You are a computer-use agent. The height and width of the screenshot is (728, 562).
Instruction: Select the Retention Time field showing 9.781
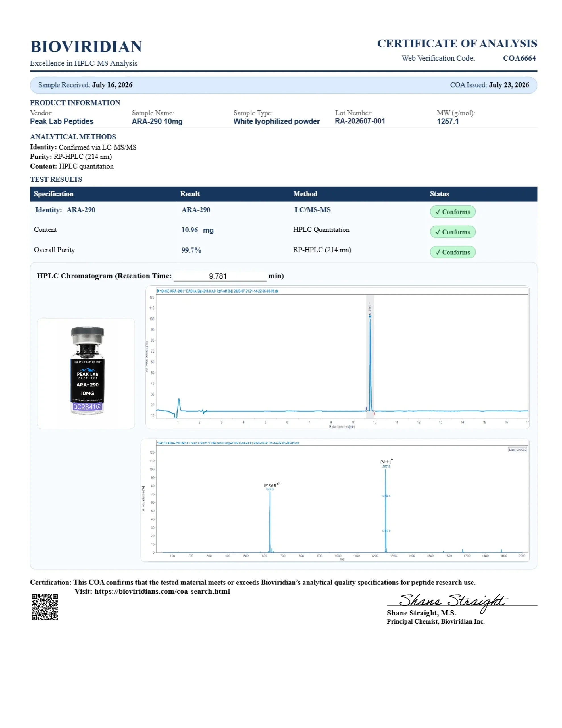(x=220, y=276)
